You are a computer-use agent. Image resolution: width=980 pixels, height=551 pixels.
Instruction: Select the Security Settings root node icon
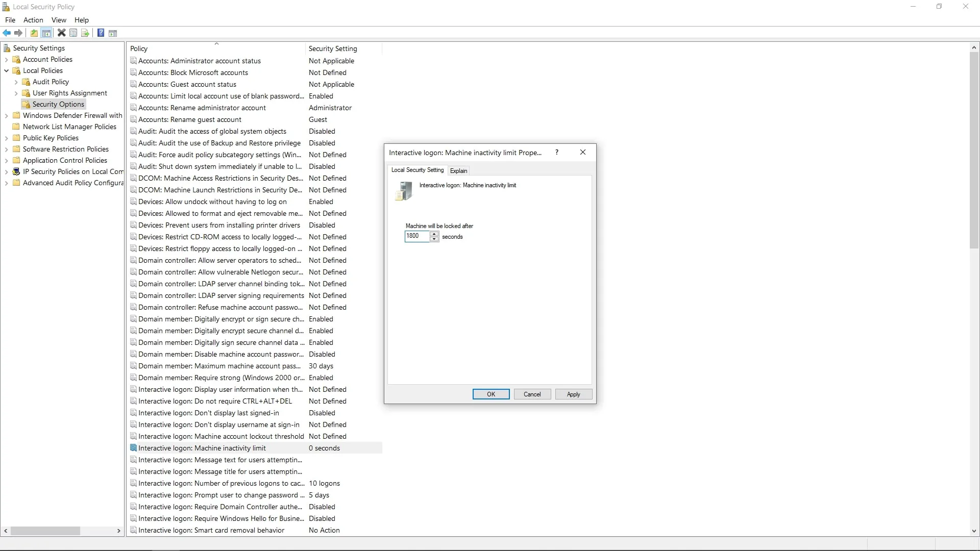click(x=7, y=48)
